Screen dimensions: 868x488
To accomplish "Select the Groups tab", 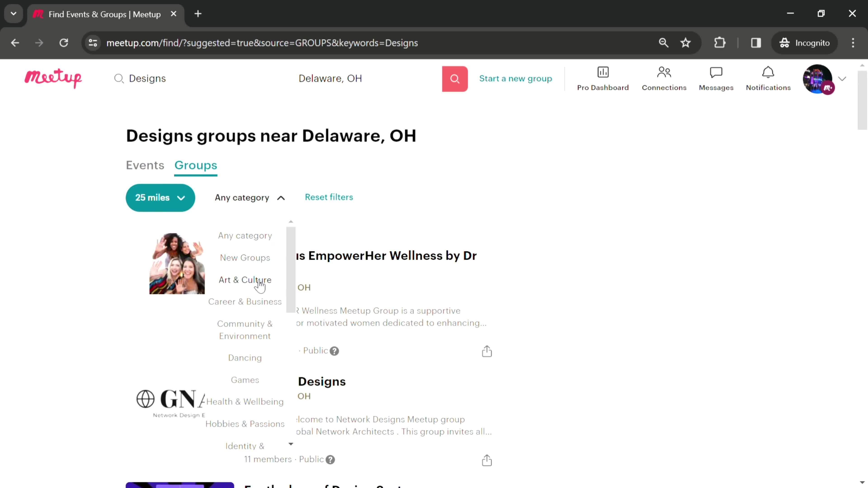I will (x=196, y=165).
